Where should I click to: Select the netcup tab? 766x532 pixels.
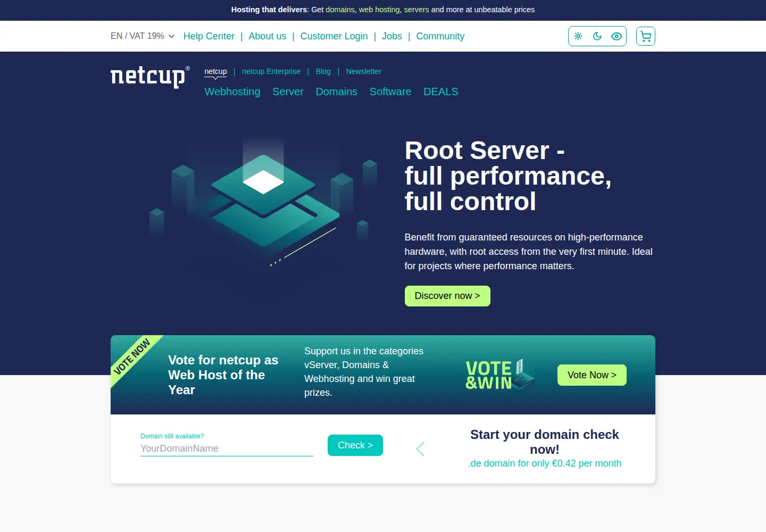pos(215,71)
